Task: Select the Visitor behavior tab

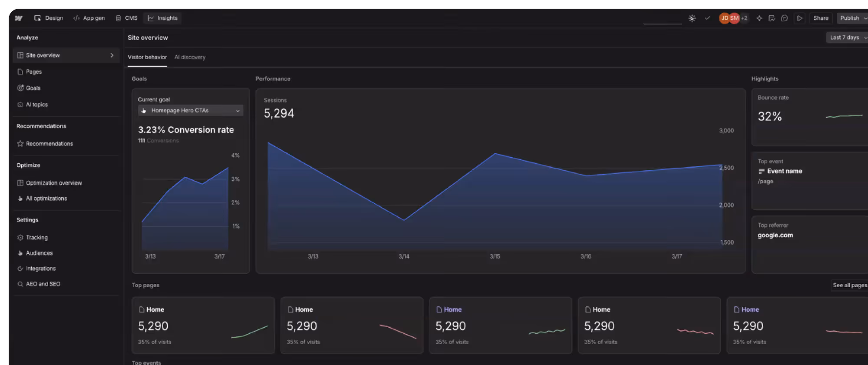Action: coord(147,57)
